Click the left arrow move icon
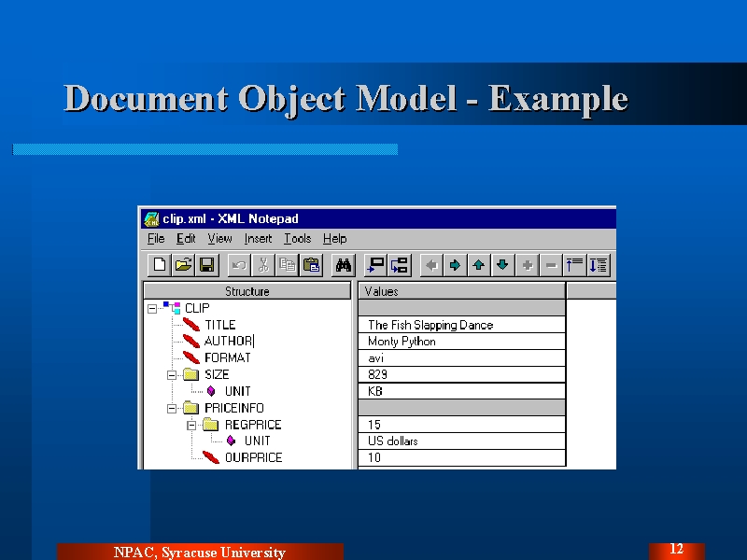Viewport: 747px width, 560px height. (431, 265)
